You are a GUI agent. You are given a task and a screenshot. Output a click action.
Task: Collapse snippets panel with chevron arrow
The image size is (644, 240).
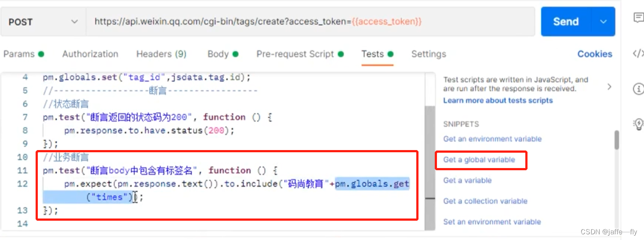tap(609, 87)
